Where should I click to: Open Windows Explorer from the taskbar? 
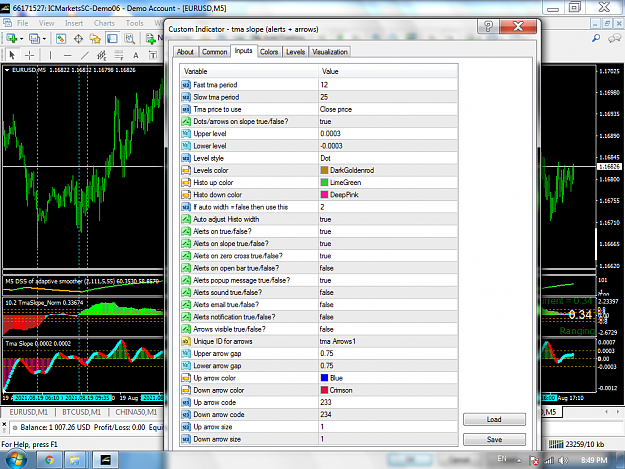coord(75,460)
